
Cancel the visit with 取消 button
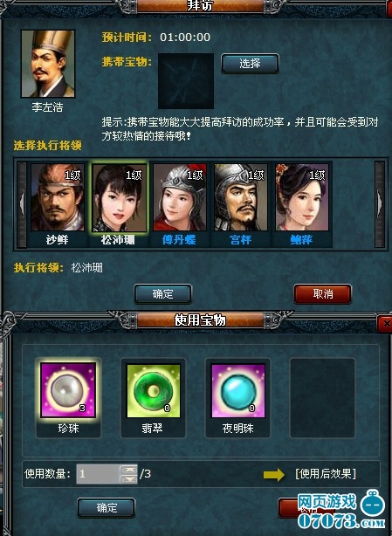pyautogui.click(x=323, y=293)
